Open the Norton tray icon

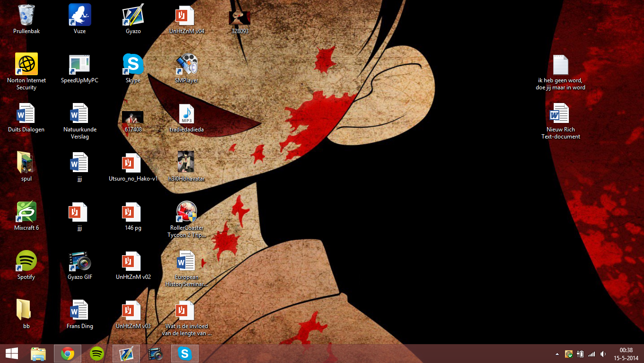569,354
